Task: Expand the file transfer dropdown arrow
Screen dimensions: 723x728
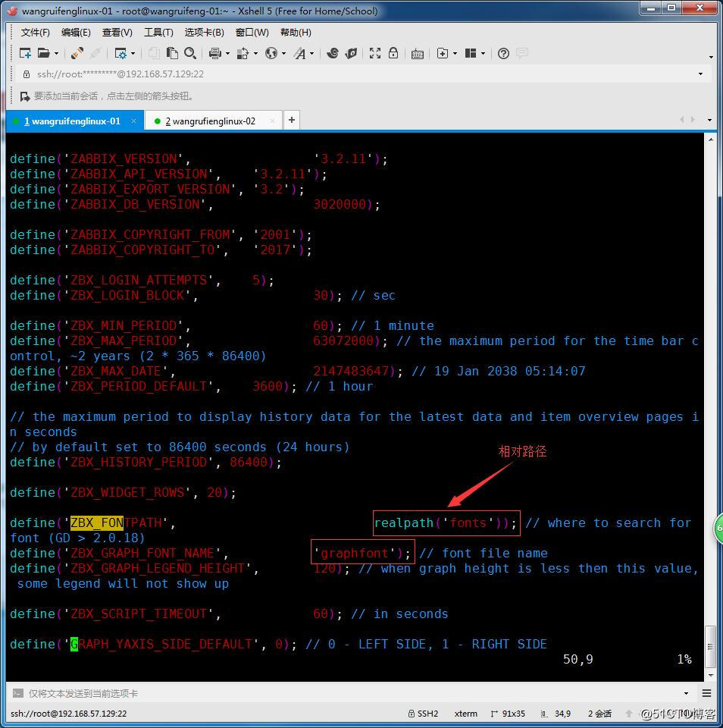Action: tap(255, 54)
